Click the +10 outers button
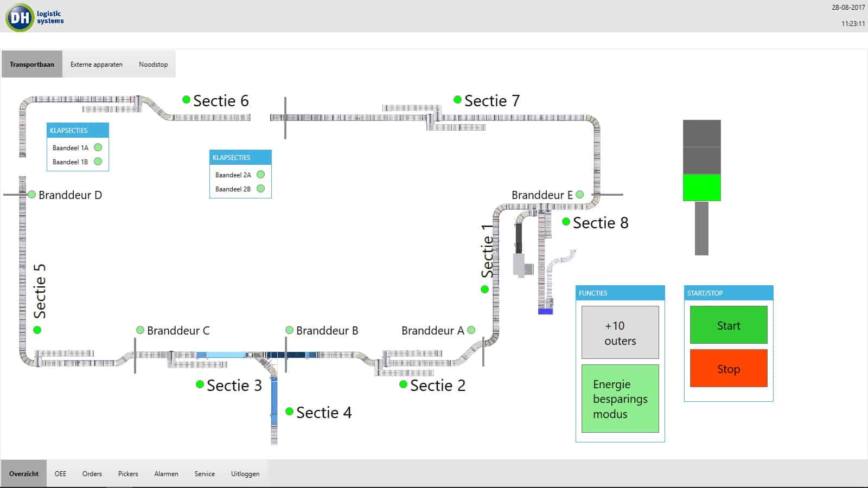 [620, 332]
